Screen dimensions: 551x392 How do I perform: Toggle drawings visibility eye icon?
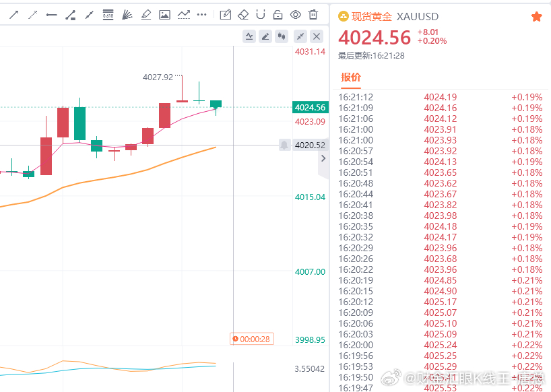click(x=296, y=15)
